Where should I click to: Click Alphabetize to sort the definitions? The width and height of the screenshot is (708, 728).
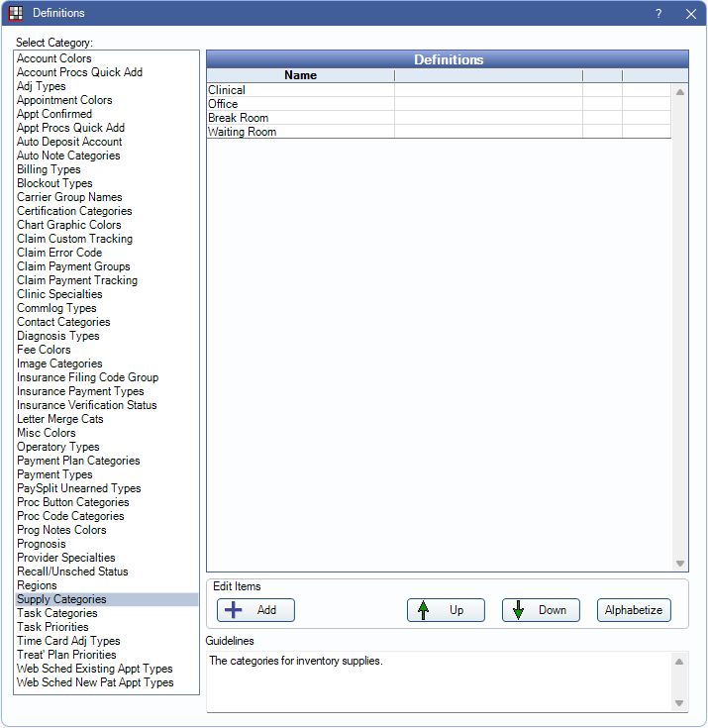click(x=634, y=610)
